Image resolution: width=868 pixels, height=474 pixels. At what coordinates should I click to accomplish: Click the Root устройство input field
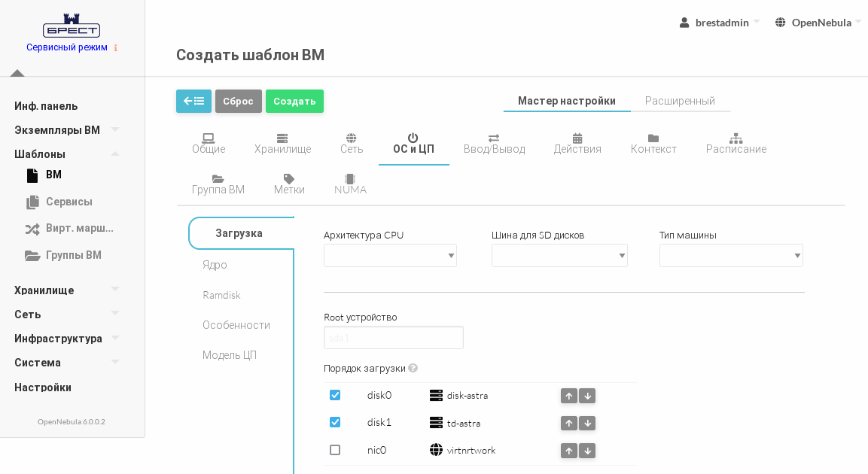(393, 338)
